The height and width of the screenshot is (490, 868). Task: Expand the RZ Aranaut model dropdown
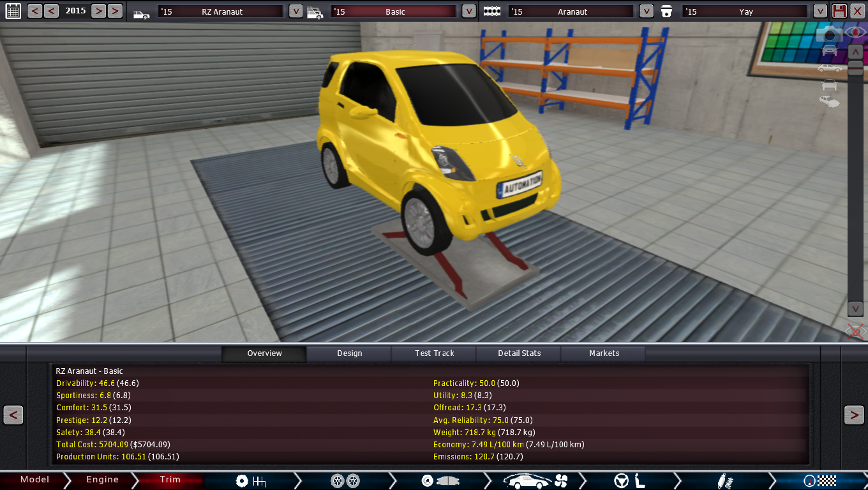296,11
